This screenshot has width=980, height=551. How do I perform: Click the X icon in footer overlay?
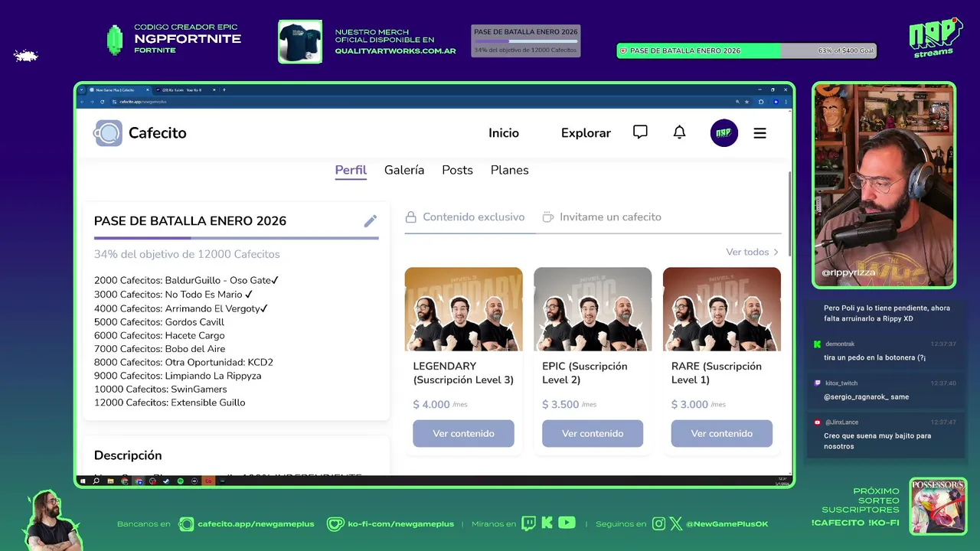(676, 523)
